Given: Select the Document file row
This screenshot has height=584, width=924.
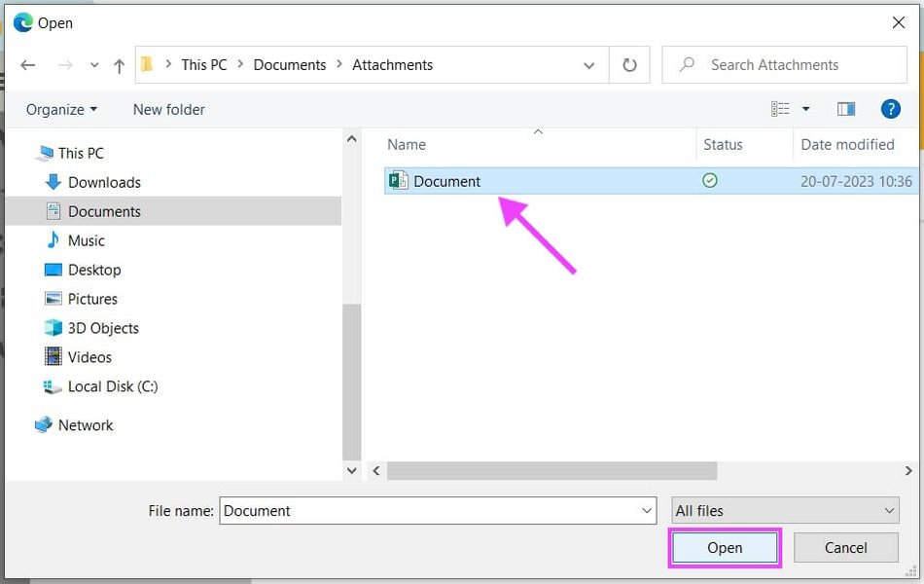Looking at the screenshot, I should click(x=651, y=181).
